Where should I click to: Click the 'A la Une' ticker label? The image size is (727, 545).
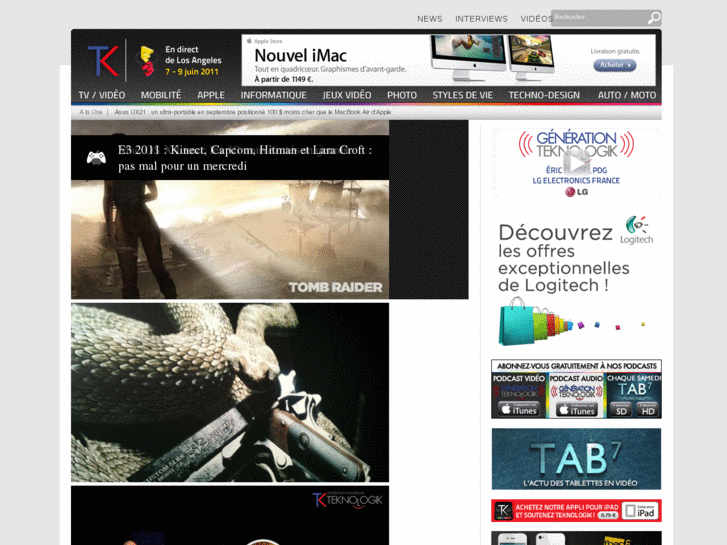coord(90,112)
